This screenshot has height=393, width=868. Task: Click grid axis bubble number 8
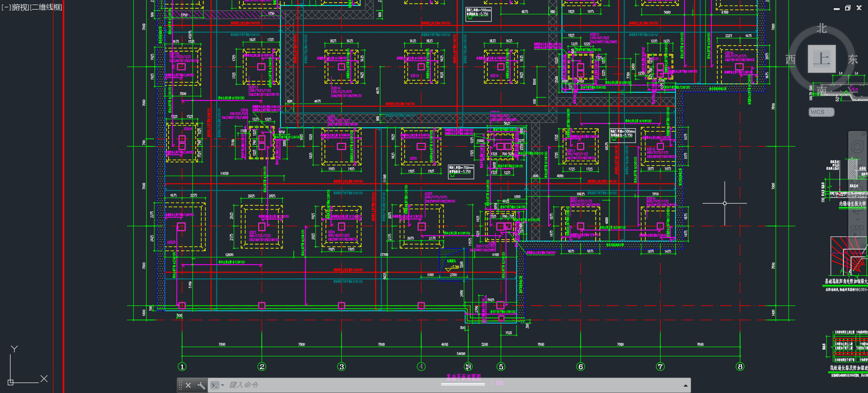[740, 367]
